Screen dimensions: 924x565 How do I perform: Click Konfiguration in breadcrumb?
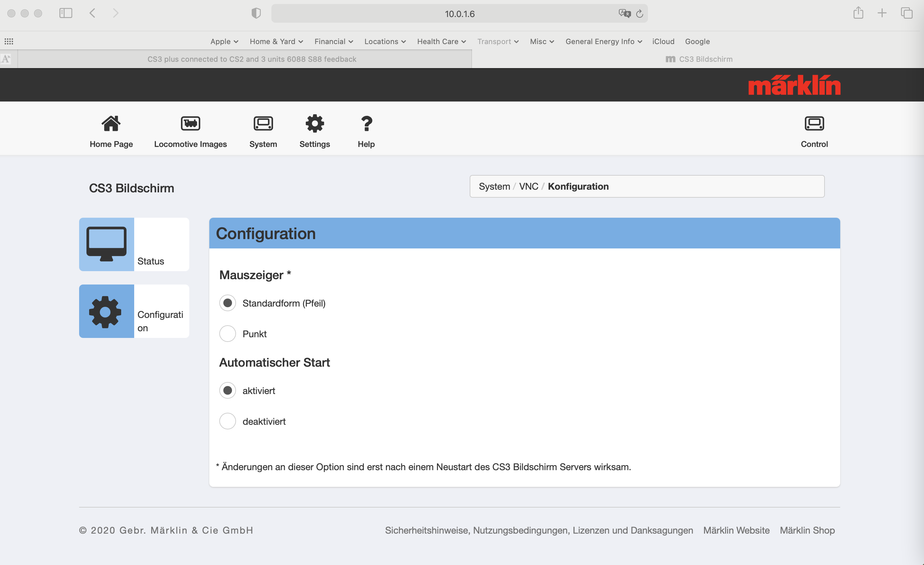tap(578, 186)
